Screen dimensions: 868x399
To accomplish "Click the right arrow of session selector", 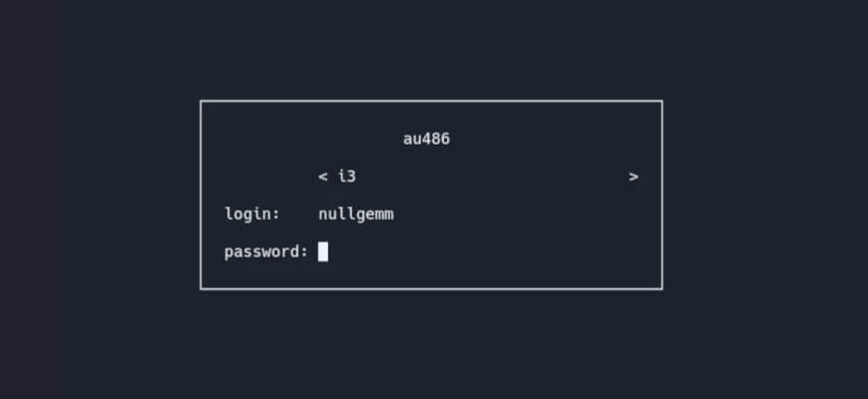I will pos(634,178).
